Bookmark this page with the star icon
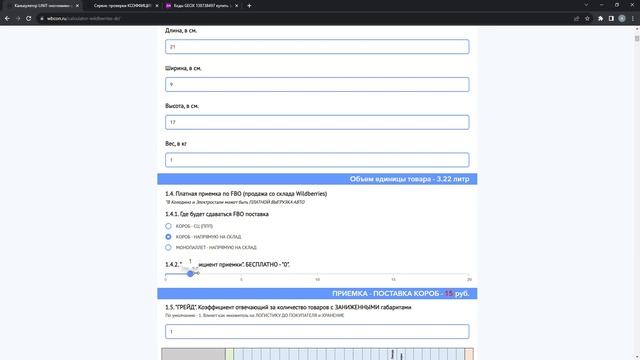This screenshot has height=360, width=640. pyautogui.click(x=587, y=18)
